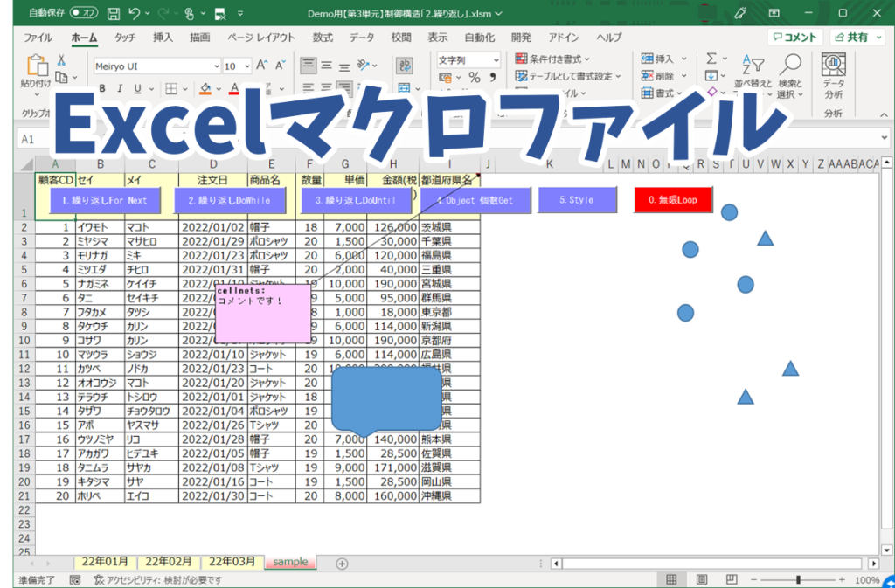The image size is (895, 588).
Task: Open the percentage style icon
Action: click(474, 79)
